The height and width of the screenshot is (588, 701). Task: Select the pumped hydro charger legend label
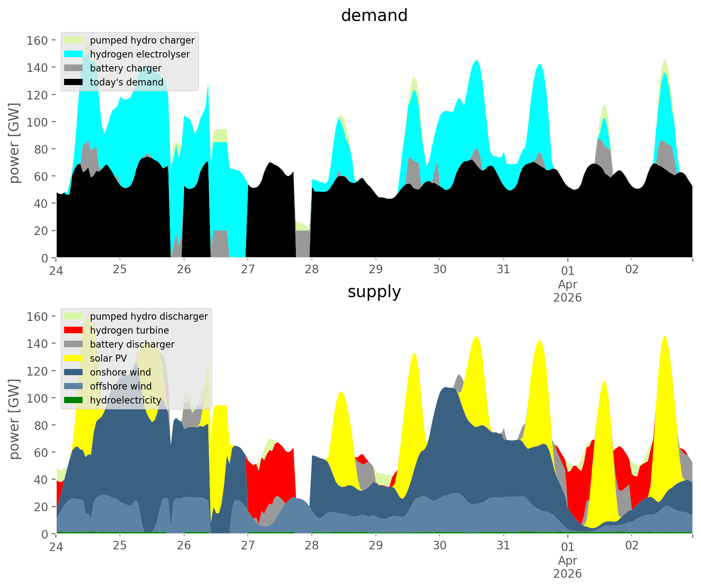142,40
